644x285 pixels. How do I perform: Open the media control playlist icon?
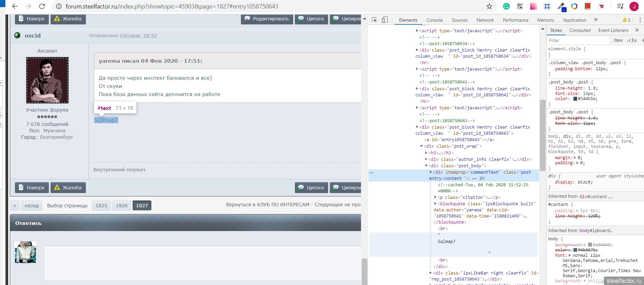pos(620,6)
